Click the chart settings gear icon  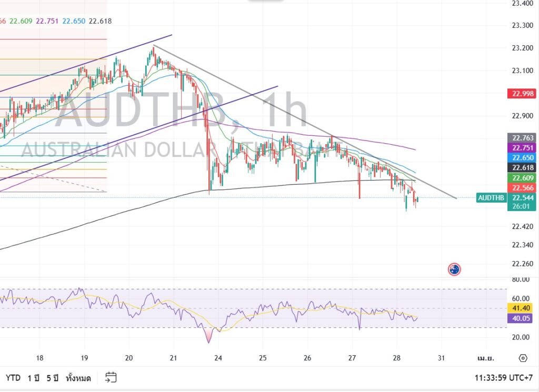523,358
